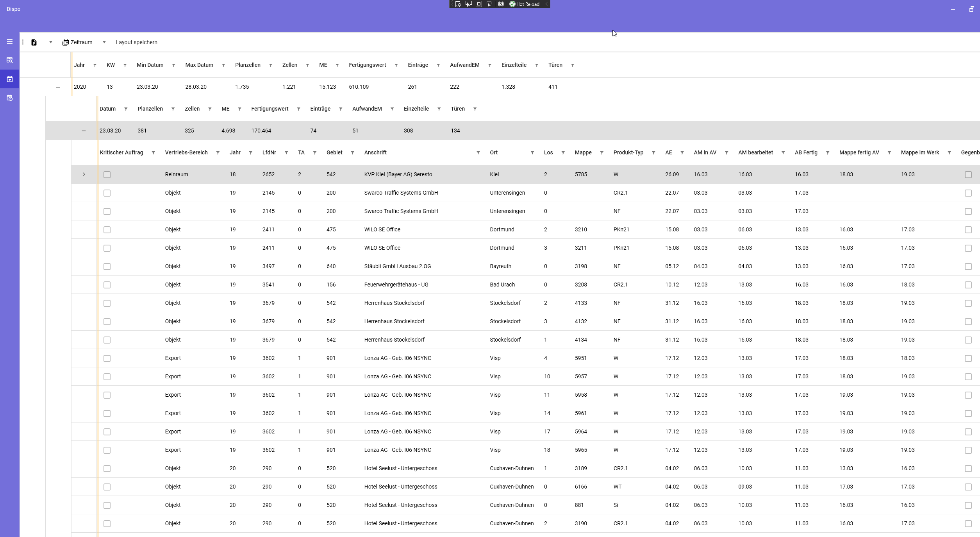Open the hamburger menu in sidebar
This screenshot has height=537, width=980.
[x=10, y=42]
